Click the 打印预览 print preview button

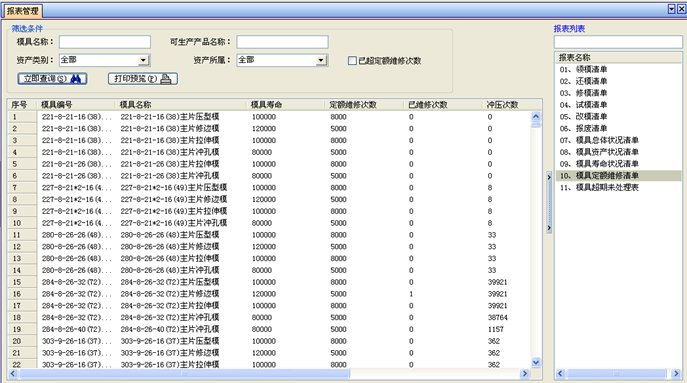[143, 79]
